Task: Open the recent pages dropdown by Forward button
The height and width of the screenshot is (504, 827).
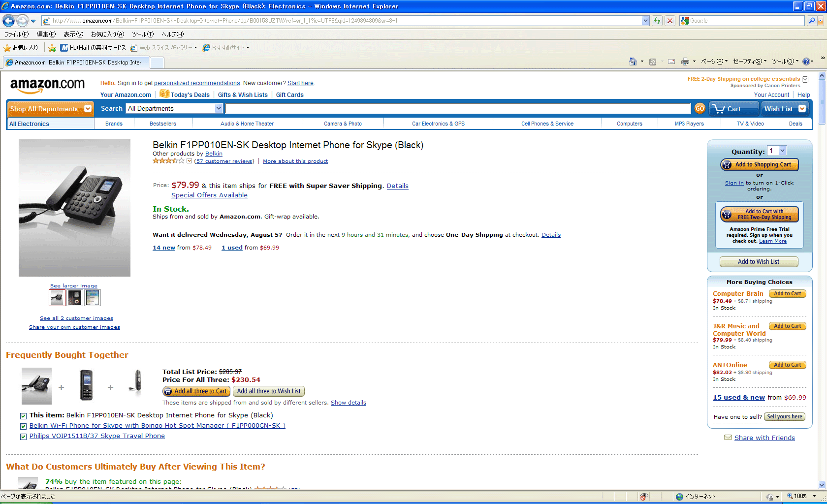Action: pos(33,21)
